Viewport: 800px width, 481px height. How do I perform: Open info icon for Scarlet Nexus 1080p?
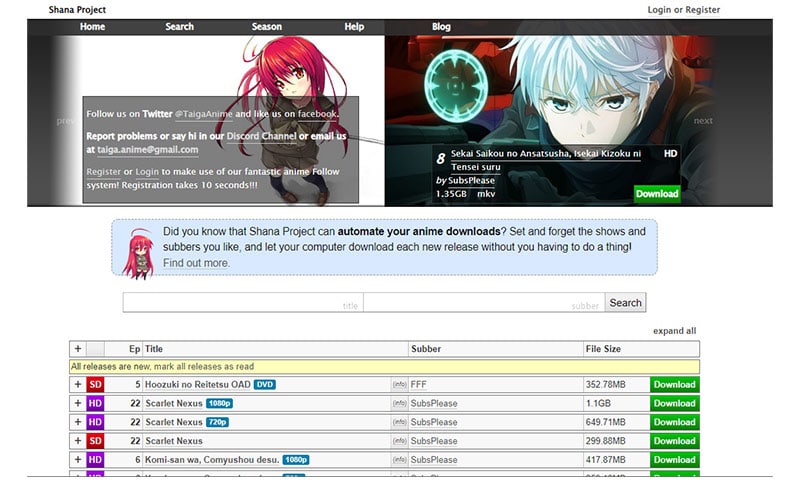[x=399, y=403]
